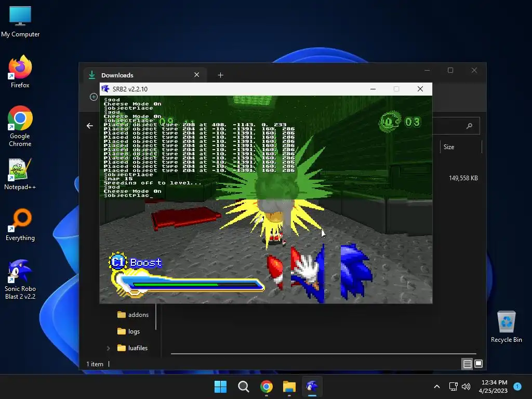Image resolution: width=532 pixels, height=399 pixels.
Task: Open the Notepad++ desktop shortcut
Action: 20,174
